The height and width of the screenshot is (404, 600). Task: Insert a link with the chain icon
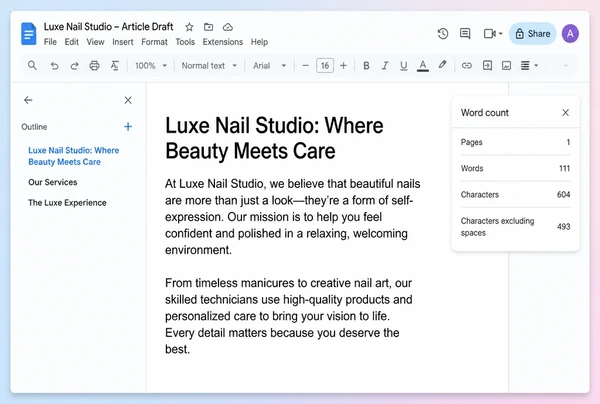pos(466,66)
